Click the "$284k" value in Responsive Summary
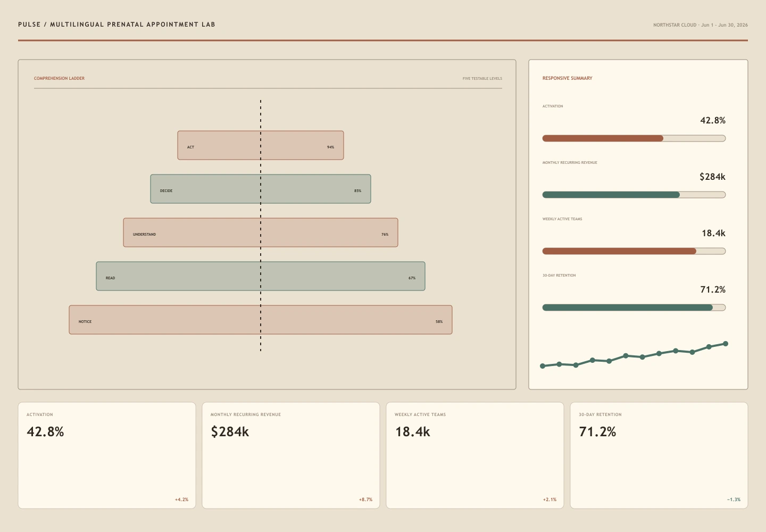 [x=713, y=177]
